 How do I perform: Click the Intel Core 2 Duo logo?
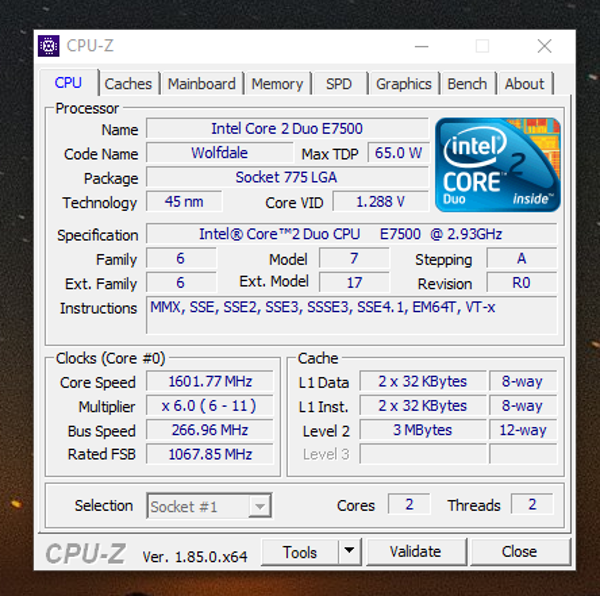498,165
